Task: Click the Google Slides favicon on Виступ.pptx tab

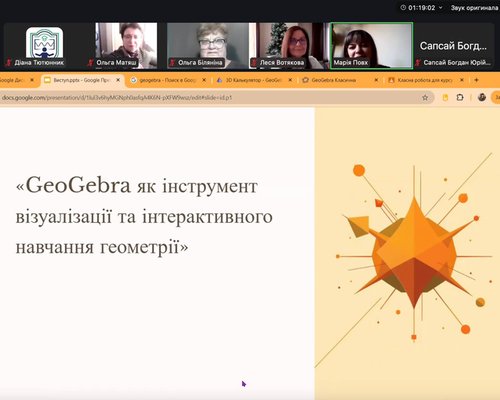Action: click(x=48, y=80)
